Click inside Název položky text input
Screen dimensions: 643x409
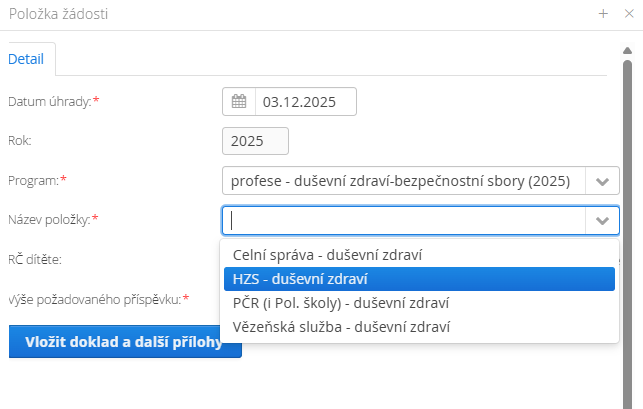402,220
